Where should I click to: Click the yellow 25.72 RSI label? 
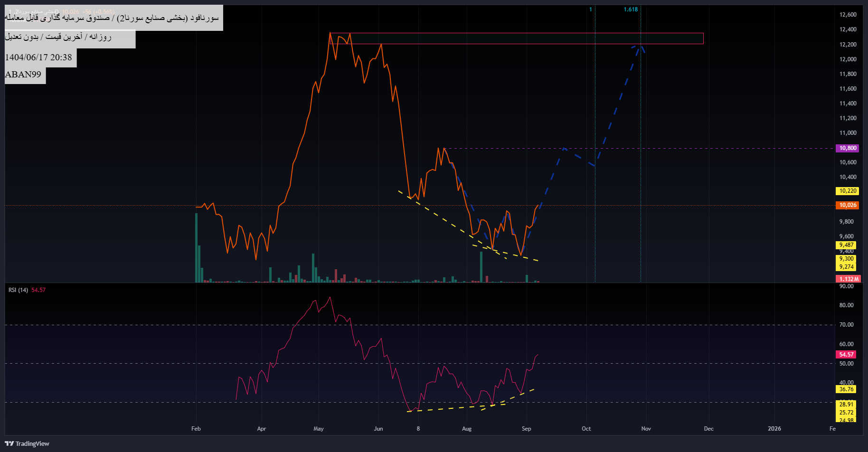tap(846, 413)
